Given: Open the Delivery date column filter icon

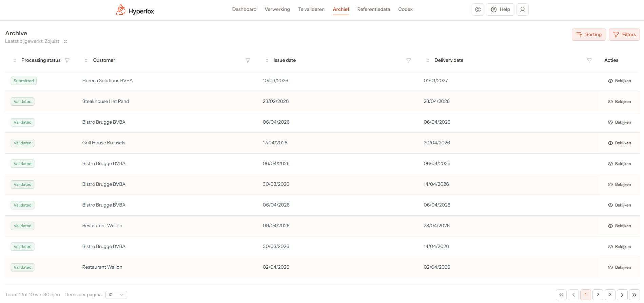Looking at the screenshot, I should (x=589, y=60).
